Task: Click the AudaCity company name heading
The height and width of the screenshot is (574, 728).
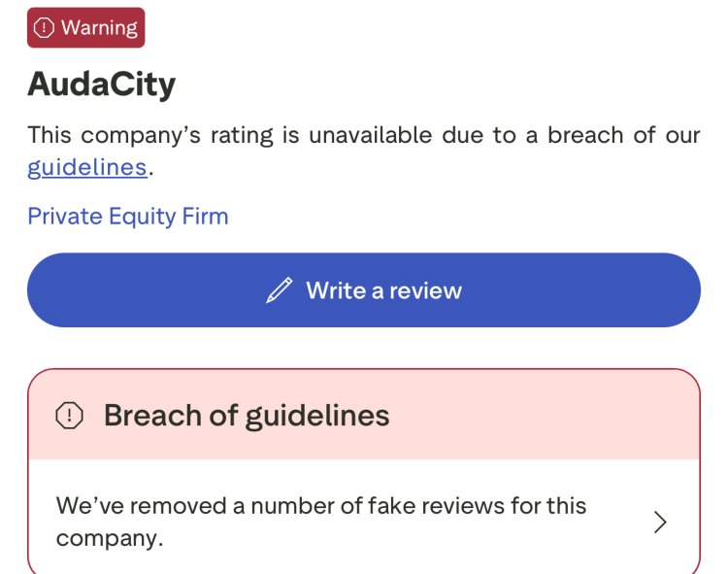Action: (102, 84)
